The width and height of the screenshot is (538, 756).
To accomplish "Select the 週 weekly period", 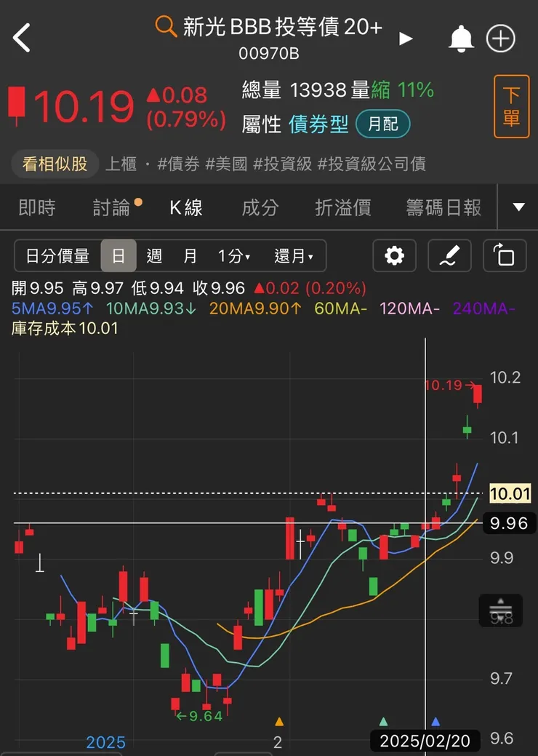I will [154, 255].
